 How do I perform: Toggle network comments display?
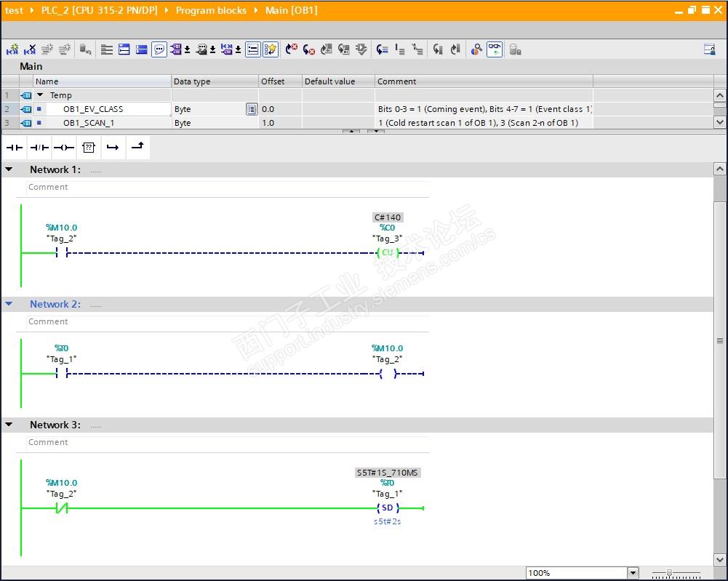tap(253, 49)
